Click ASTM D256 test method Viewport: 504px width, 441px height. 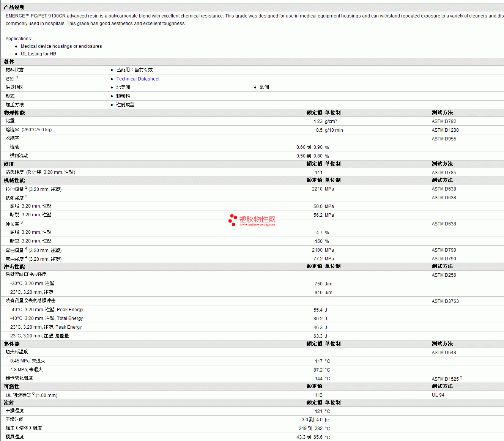pyautogui.click(x=444, y=275)
